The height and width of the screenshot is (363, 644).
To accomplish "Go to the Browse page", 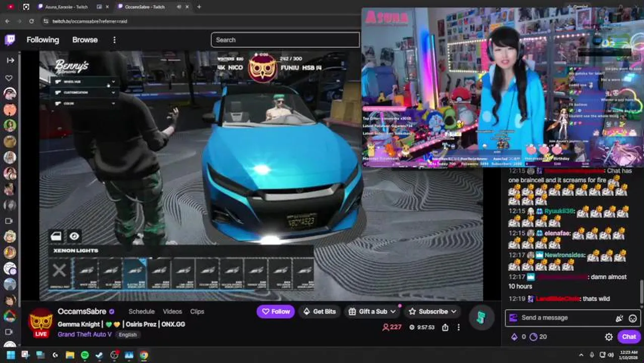I will 85,40.
